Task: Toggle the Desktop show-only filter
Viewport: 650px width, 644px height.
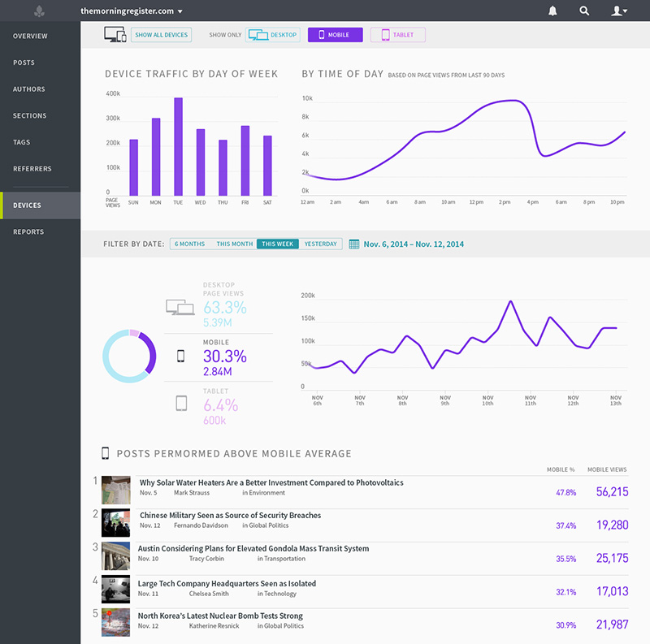Action: click(273, 35)
